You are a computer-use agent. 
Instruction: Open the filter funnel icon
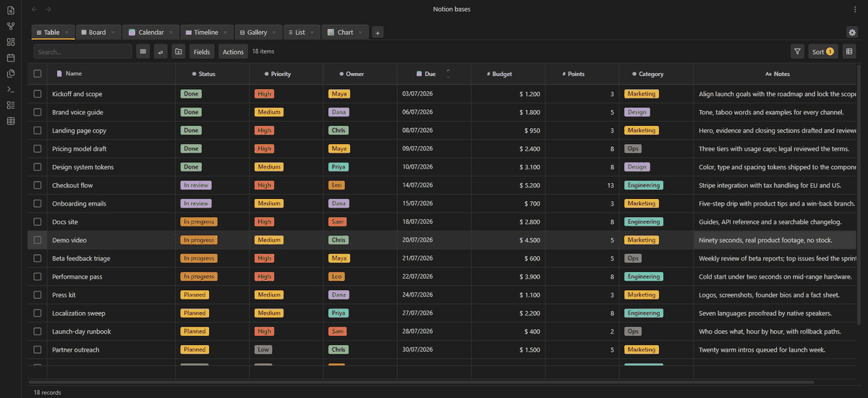(797, 51)
